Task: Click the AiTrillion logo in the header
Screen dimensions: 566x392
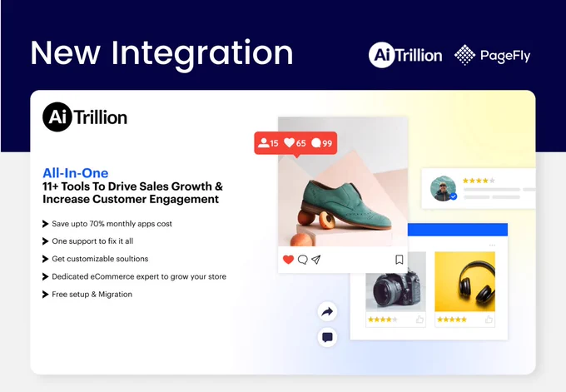Action: tap(405, 55)
